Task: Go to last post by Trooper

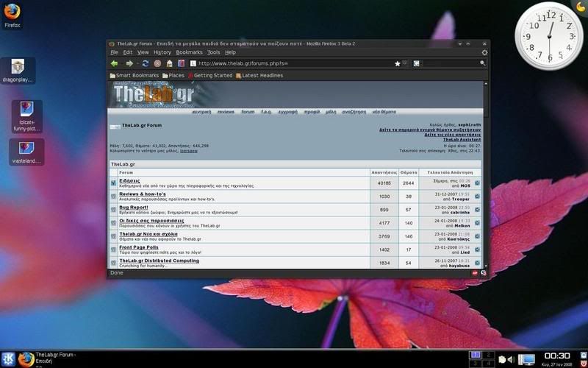Action: (477, 197)
